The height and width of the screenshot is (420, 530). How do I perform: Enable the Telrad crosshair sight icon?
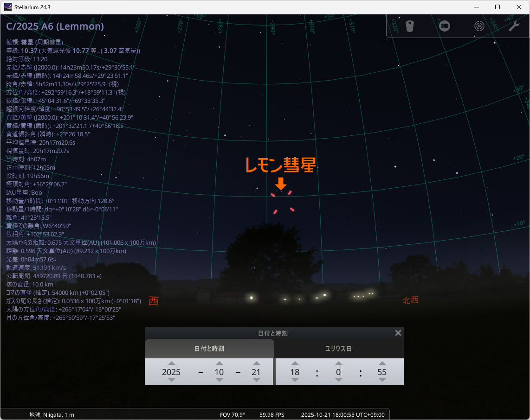pos(479,26)
